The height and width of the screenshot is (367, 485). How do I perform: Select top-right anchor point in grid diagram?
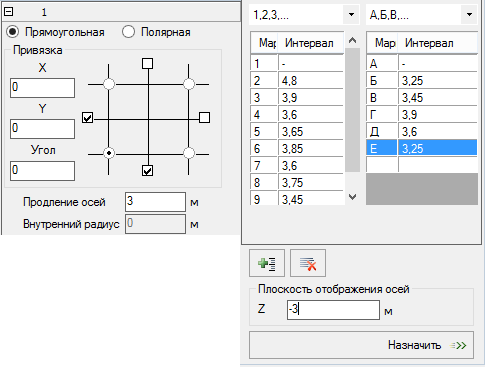189,84
